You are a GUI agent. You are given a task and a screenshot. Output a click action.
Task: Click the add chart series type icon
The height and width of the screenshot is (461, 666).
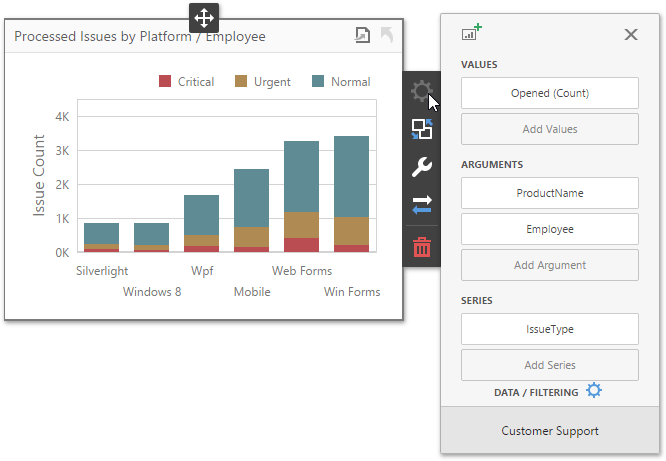(471, 34)
